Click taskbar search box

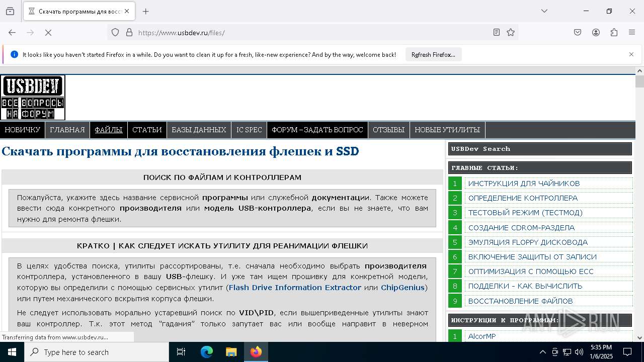pyautogui.click(x=97, y=352)
